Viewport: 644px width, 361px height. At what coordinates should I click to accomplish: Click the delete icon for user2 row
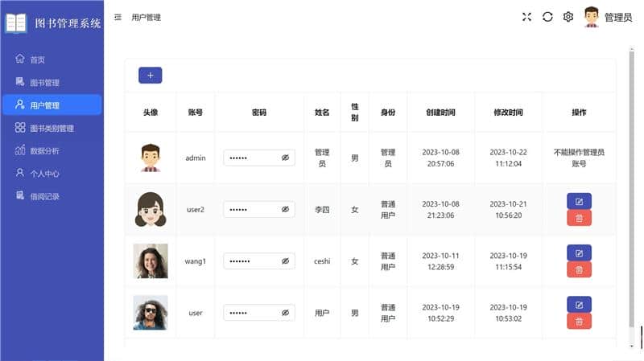(x=579, y=218)
